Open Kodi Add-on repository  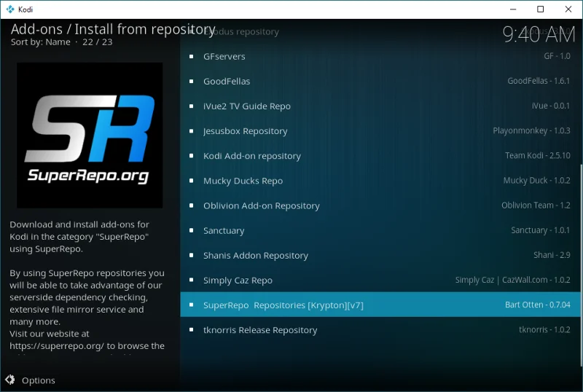pos(380,156)
